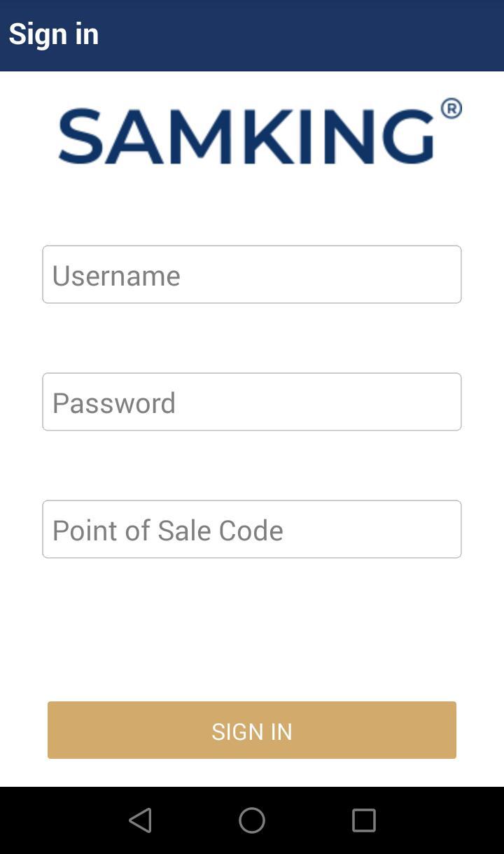The height and width of the screenshot is (854, 504).
Task: Click the registered trademark symbol beside SAMKING
Action: pos(451,108)
